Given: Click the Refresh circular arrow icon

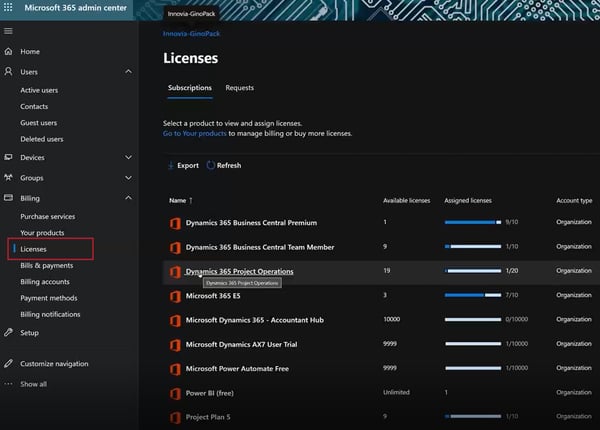Looking at the screenshot, I should point(210,165).
